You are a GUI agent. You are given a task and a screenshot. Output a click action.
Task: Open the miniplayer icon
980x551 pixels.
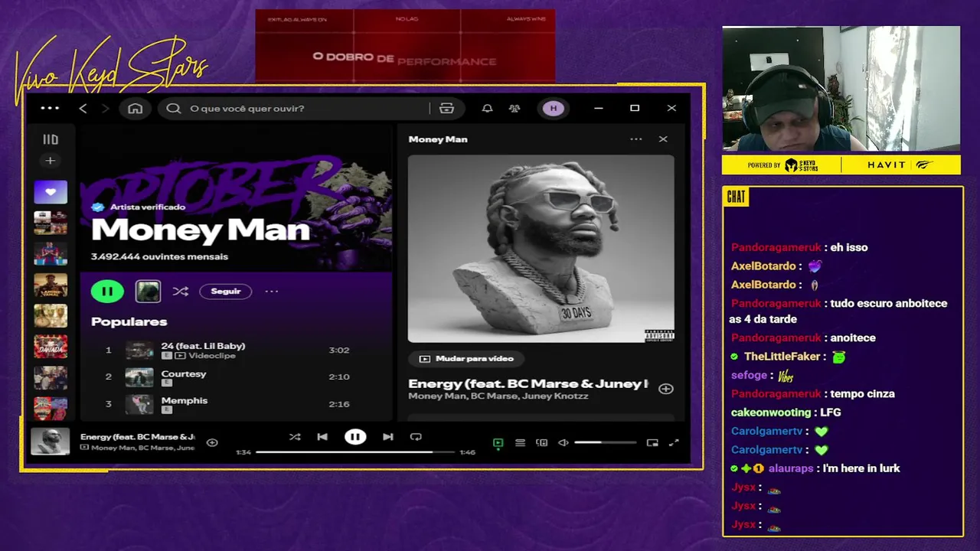(652, 442)
